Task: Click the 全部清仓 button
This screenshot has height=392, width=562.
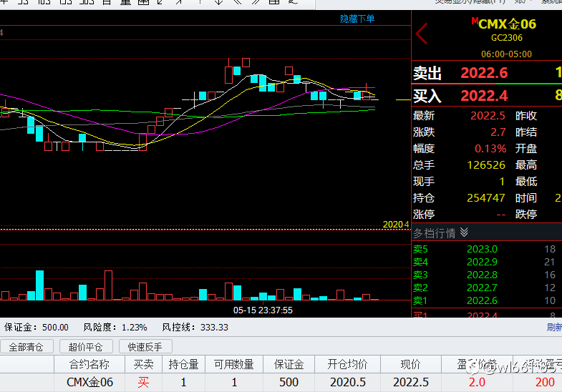Action: 26,346
